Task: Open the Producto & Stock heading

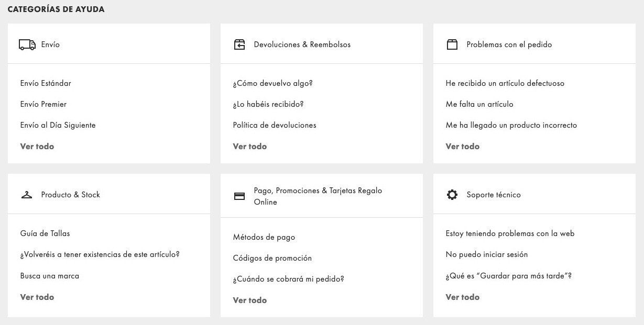Action: [x=71, y=195]
